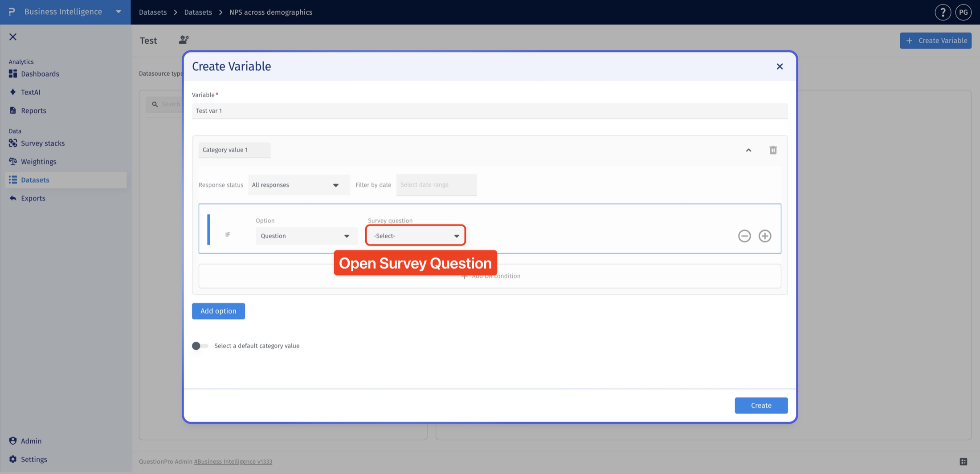Click NPS across demographics breadcrumb
Viewport: 980px width, 474px height.
271,12
